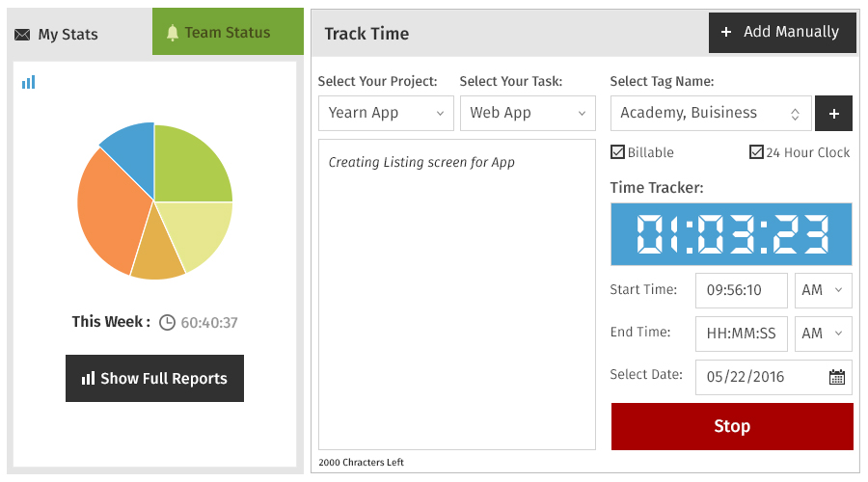Switch to the Team Status tab
The height and width of the screenshot is (482, 868).
228,32
